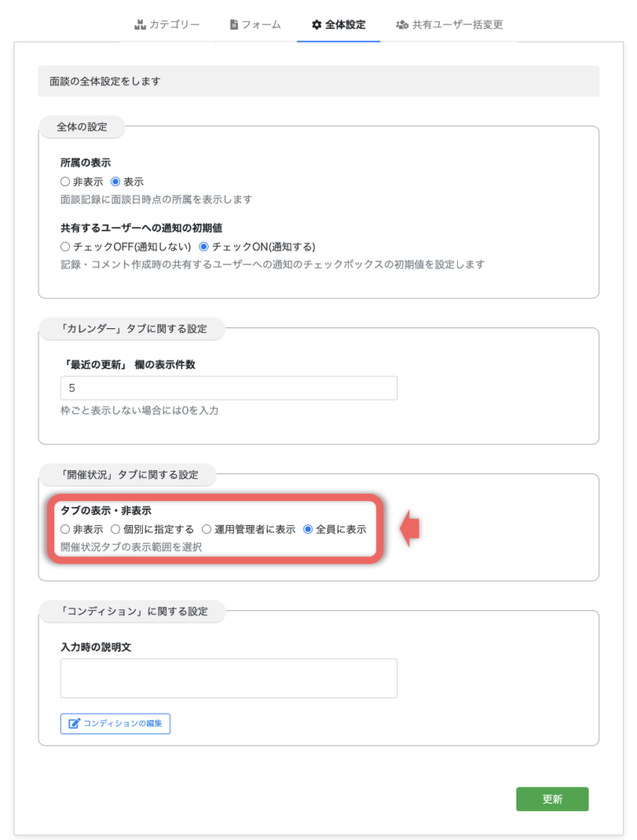Choose チェックOFF(通知しない) radio option
Screen dimensions: 637x840
66,246
